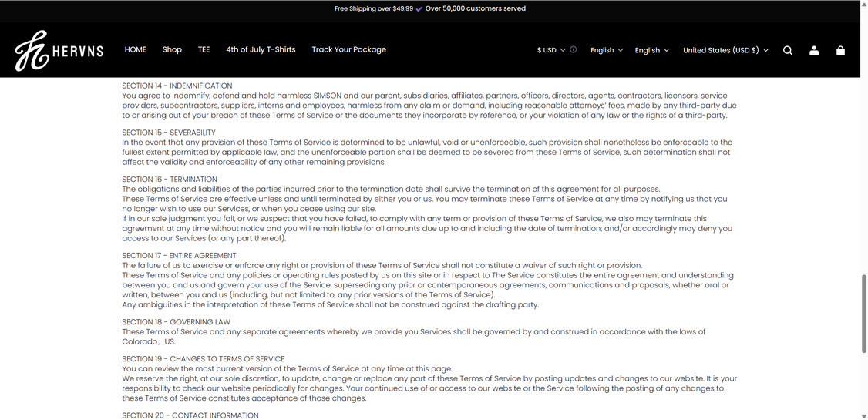
Task: Expand the first English language dropdown
Action: pos(607,50)
